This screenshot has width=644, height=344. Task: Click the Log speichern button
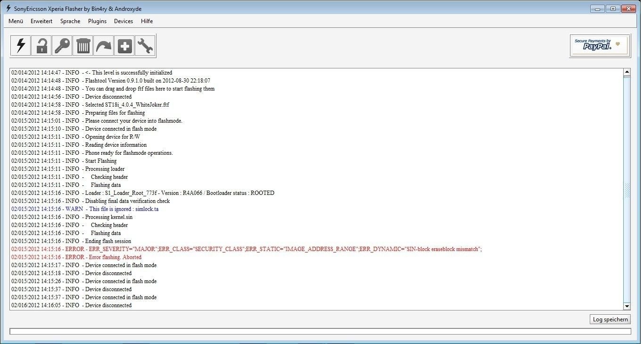coord(610,319)
